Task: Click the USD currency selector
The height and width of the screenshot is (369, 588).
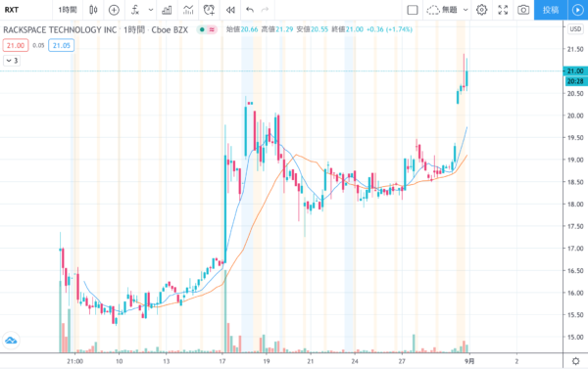Action: 575,28
